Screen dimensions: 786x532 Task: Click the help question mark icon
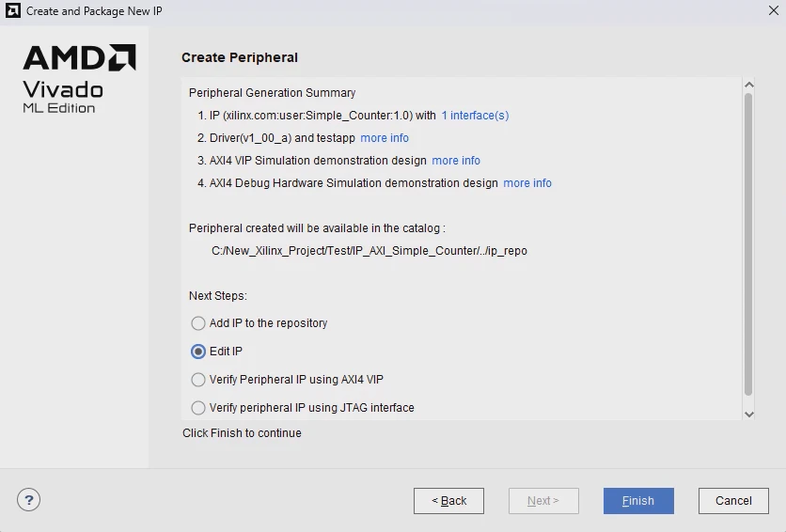tap(29, 500)
